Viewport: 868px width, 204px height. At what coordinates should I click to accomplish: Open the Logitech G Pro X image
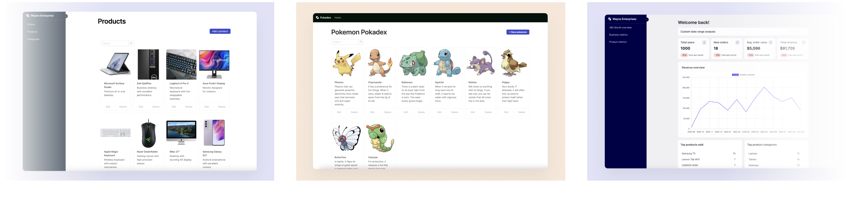coord(181,64)
